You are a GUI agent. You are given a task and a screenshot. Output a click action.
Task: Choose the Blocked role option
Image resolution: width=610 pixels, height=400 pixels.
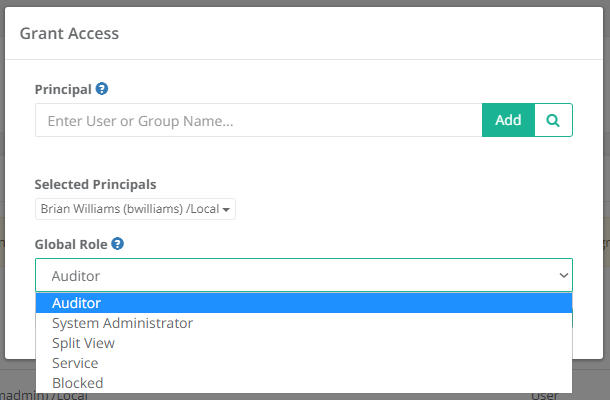[77, 383]
